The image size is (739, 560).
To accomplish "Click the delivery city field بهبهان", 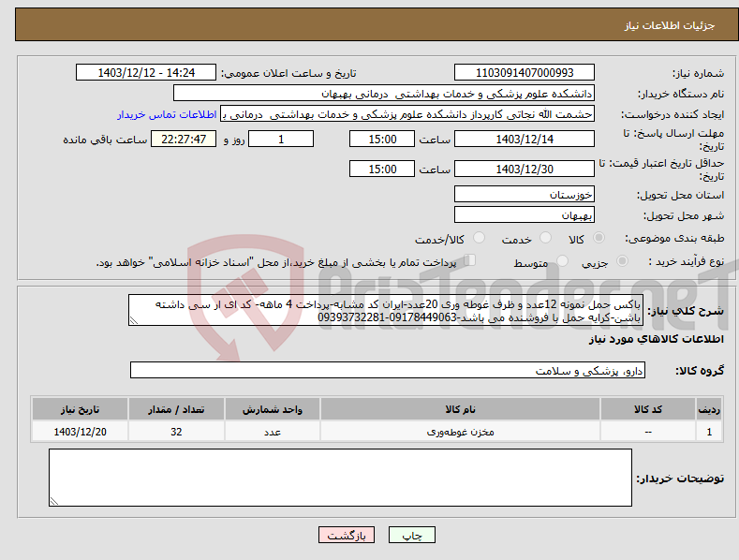I will (525, 215).
